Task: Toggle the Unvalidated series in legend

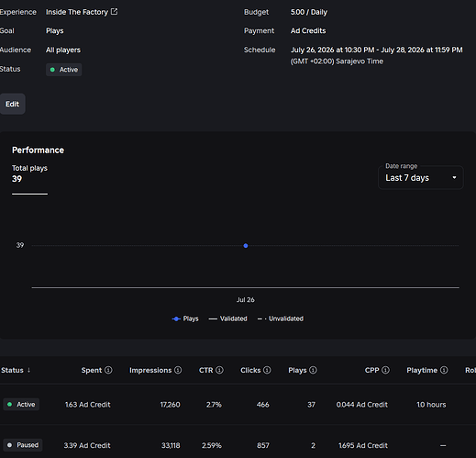Action: [x=281, y=318]
